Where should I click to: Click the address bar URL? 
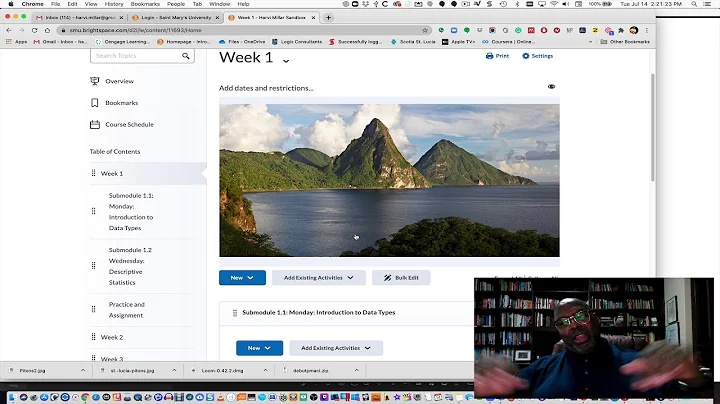[135, 30]
